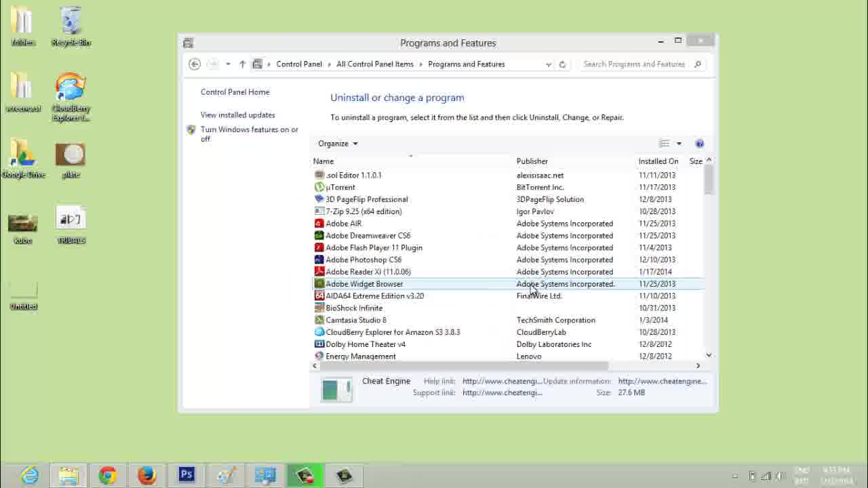Image resolution: width=868 pixels, height=488 pixels.
Task: Open Turn Windows features on or off
Action: tap(250, 134)
